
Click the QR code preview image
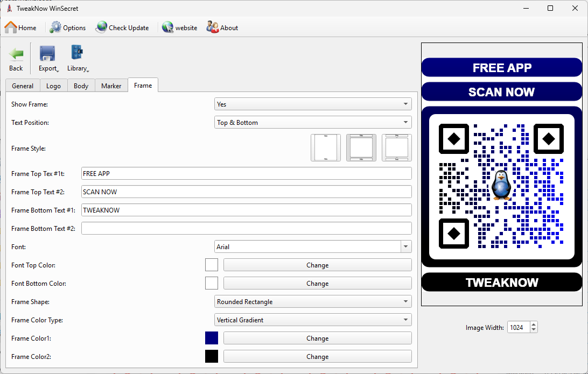pos(502,174)
